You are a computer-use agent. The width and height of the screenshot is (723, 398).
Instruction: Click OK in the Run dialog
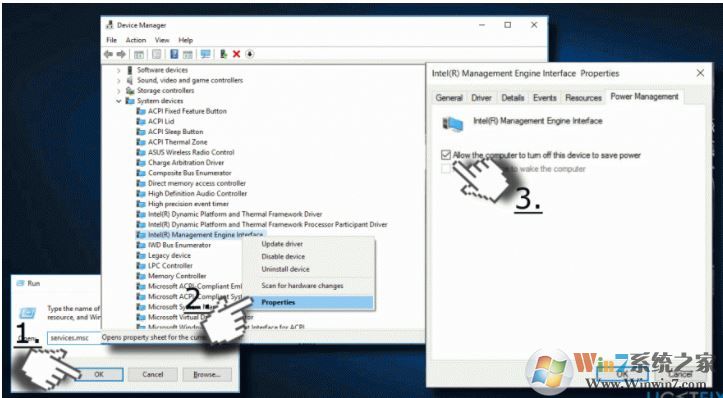(99, 374)
